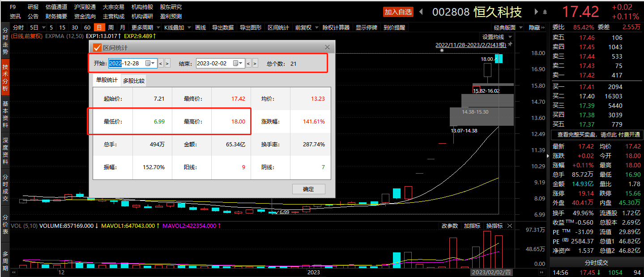Click the pin icon beside the date range
This screenshot has height=277, width=644.
coord(510,45)
